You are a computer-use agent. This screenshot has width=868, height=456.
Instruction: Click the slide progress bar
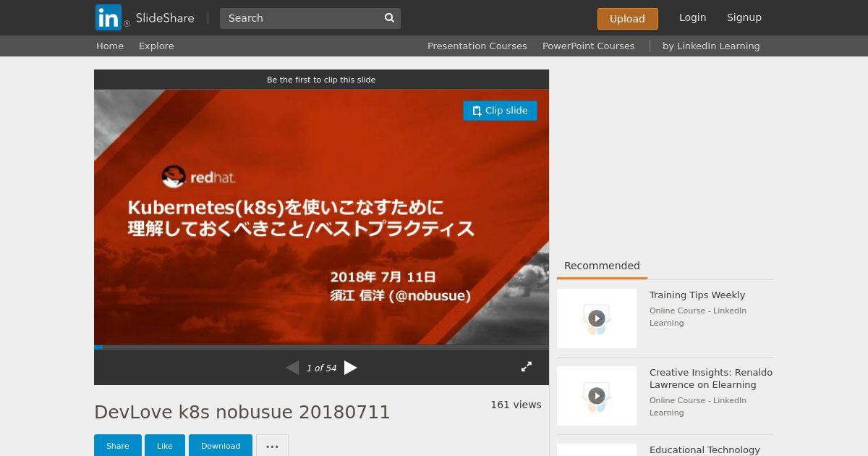[321, 347]
